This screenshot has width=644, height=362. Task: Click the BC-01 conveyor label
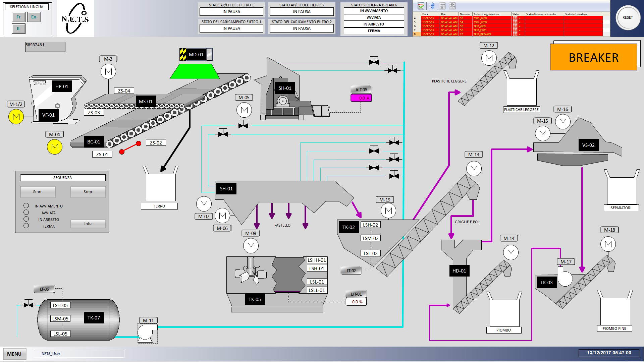click(x=94, y=142)
